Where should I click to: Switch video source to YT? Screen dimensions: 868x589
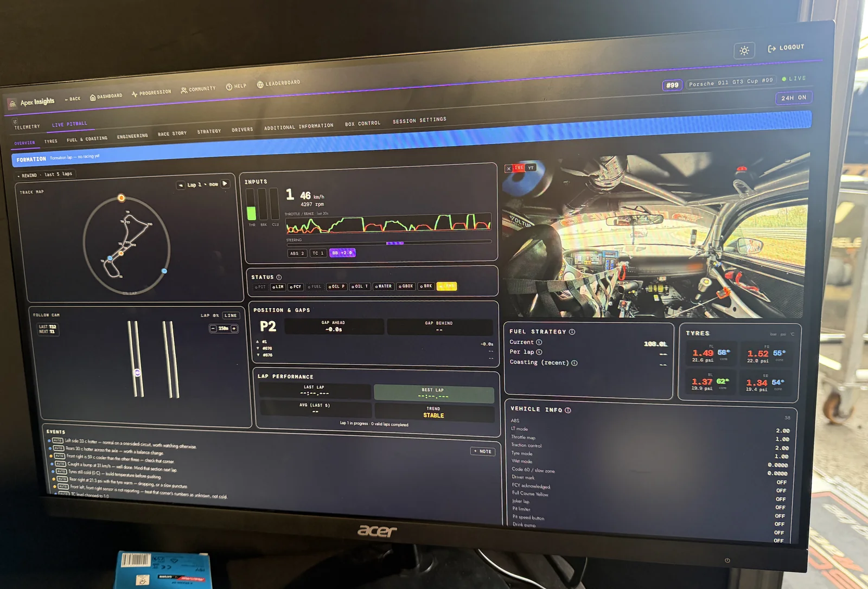click(x=531, y=168)
